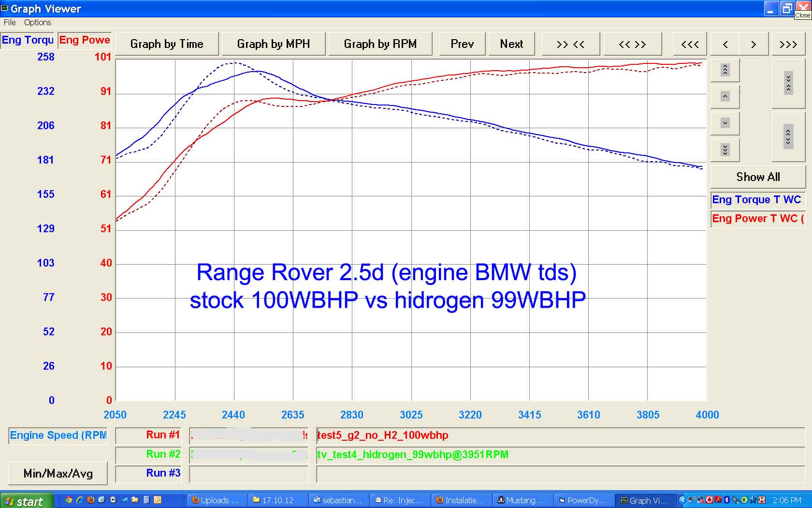Click the Run #1 label
Screen dimensions: 812x508
pos(148,435)
